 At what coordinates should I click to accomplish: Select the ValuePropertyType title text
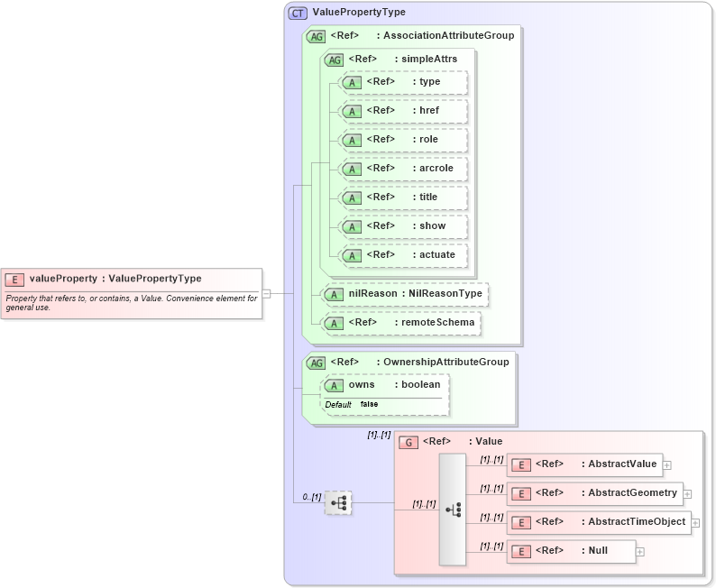359,13
